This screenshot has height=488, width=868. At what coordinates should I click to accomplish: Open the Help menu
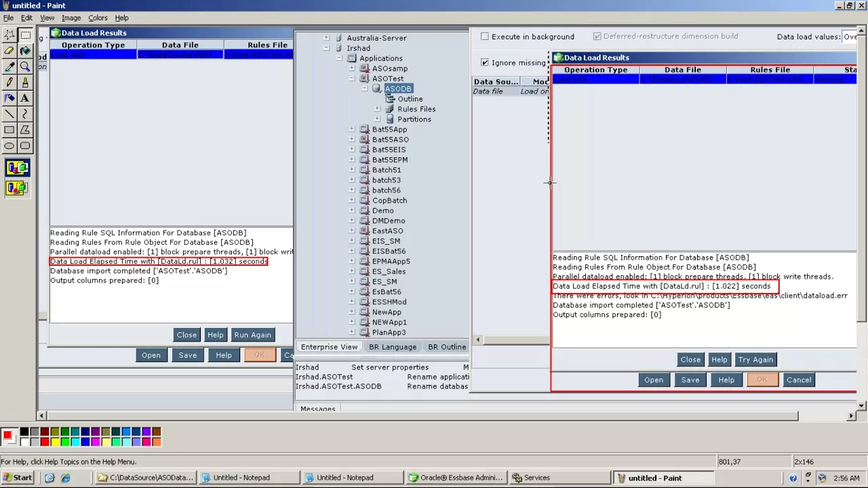pos(121,18)
